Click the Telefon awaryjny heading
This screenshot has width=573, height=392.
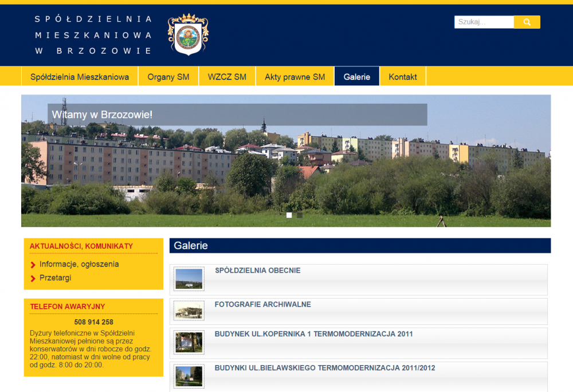point(68,307)
